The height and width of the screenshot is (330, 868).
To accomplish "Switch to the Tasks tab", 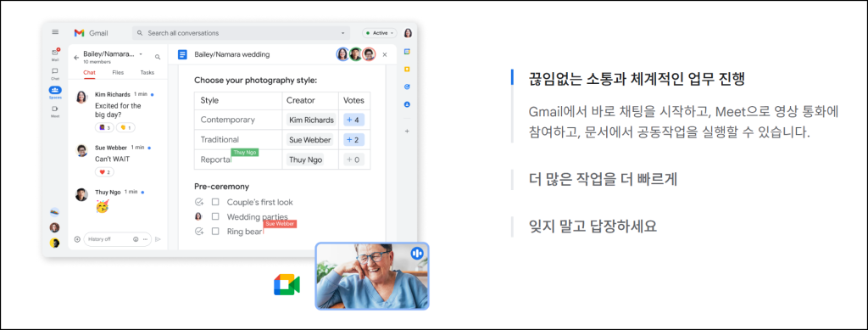I will click(x=147, y=73).
